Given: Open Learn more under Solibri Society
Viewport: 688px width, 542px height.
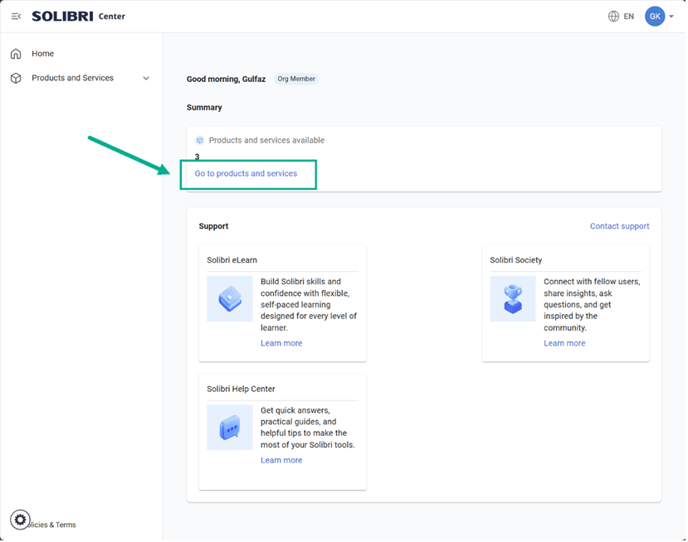Looking at the screenshot, I should (564, 343).
